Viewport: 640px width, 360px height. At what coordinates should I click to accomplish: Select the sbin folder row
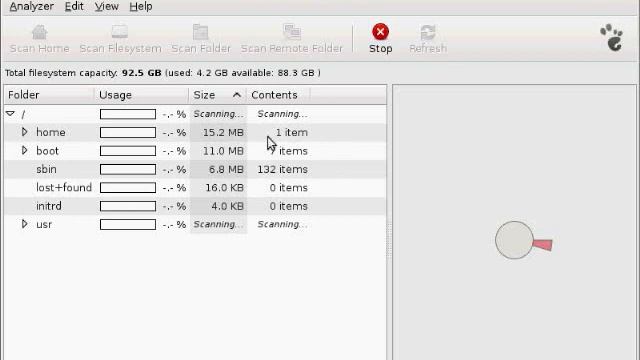coord(195,169)
